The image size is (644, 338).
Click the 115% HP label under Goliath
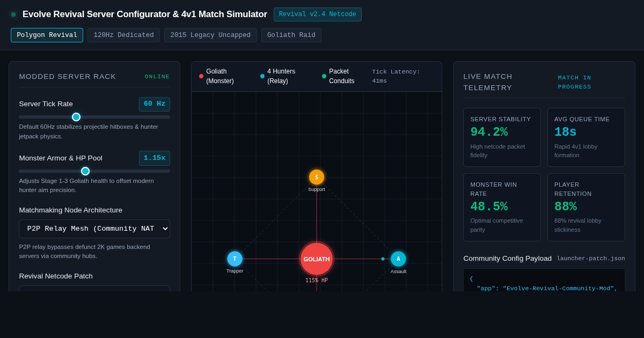[x=317, y=281]
